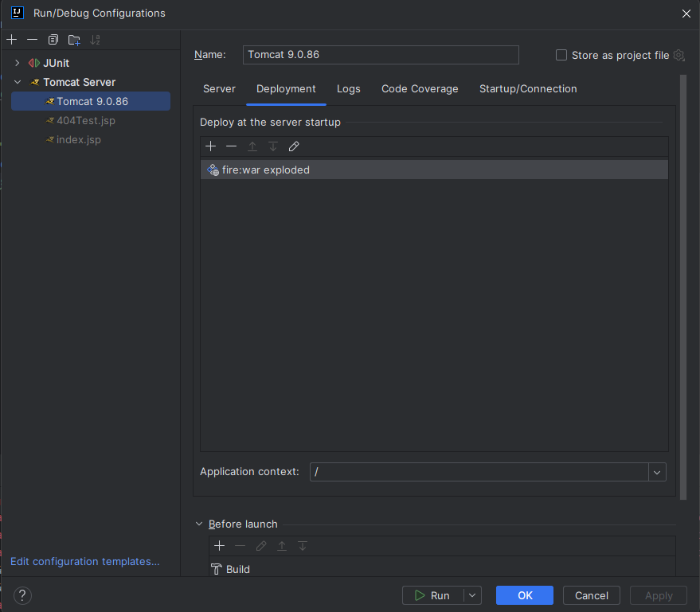Open project file storage settings gear
The image size is (700, 612).
pyautogui.click(x=679, y=56)
